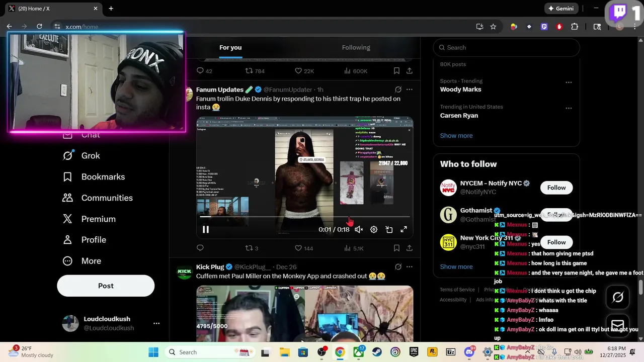Expand the video to fullscreen

click(x=404, y=229)
